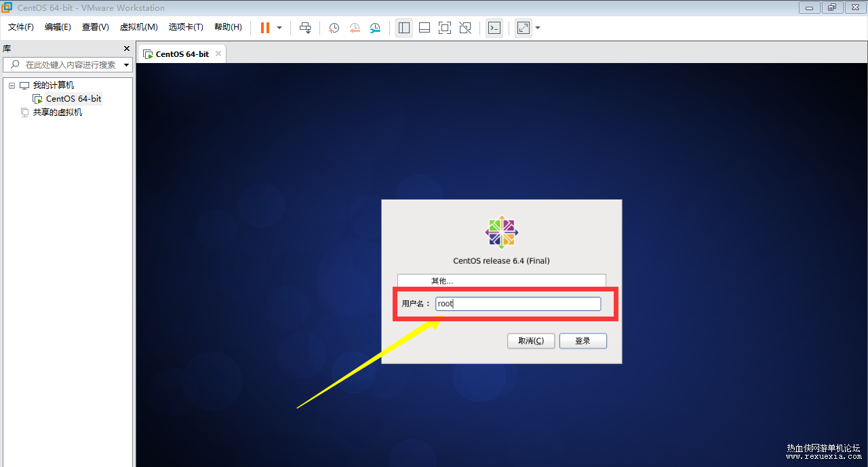
Task: Open the 选项卡(T) menu
Action: pyautogui.click(x=186, y=27)
